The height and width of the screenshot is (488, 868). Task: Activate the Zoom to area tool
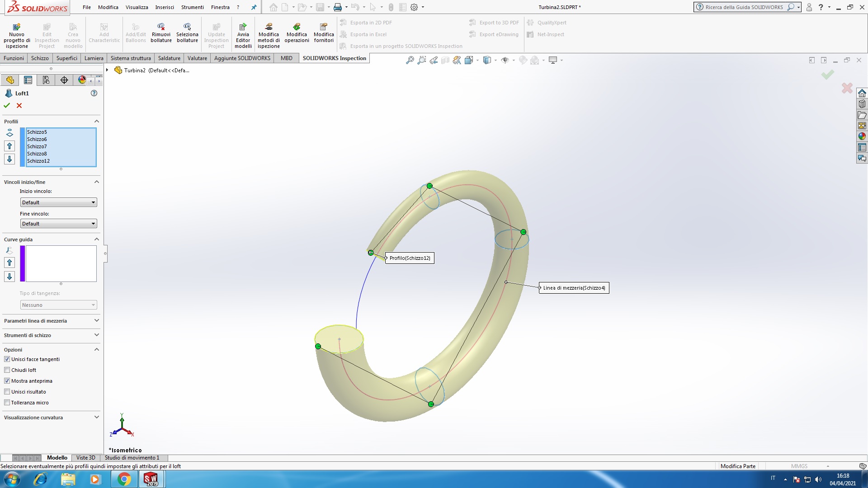pos(421,60)
